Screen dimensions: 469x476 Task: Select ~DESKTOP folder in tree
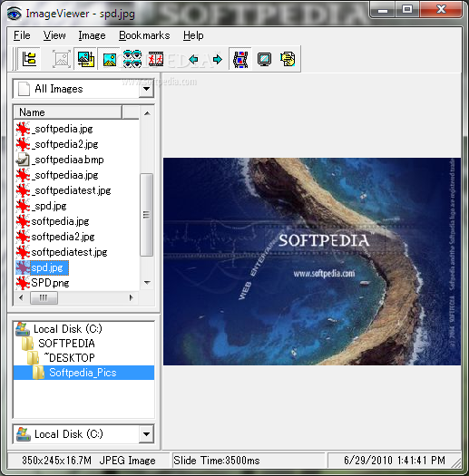click(69, 358)
